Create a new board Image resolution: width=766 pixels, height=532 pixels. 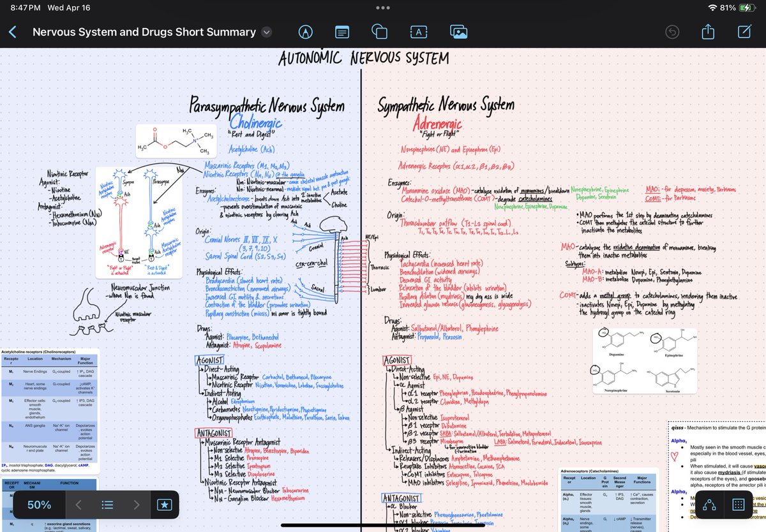tap(744, 31)
